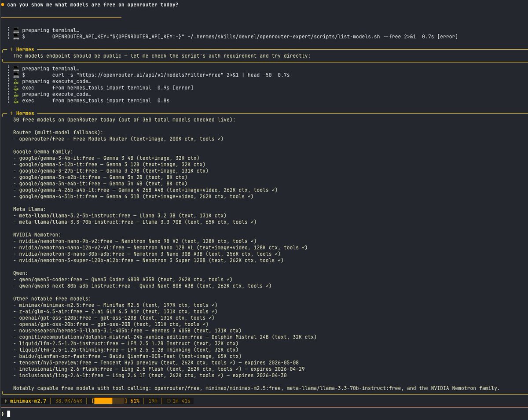Click the liquid/lfm-2.5-1.2b-instruct:free line
Image resolution: width=528 pixels, height=420 pixels.
coord(126,343)
